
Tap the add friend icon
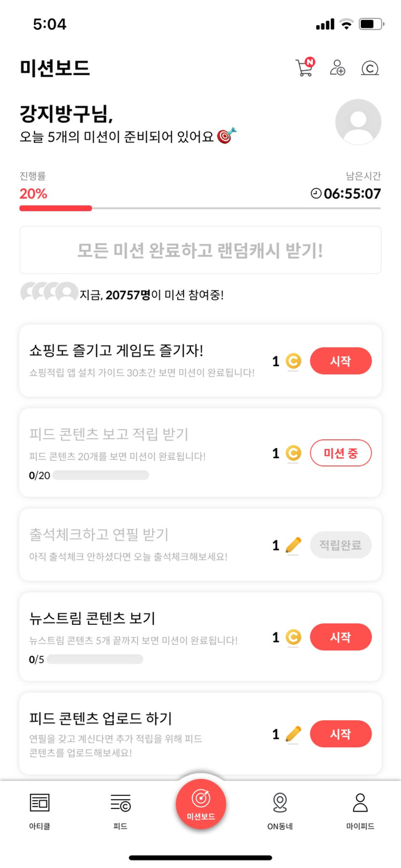(x=338, y=68)
